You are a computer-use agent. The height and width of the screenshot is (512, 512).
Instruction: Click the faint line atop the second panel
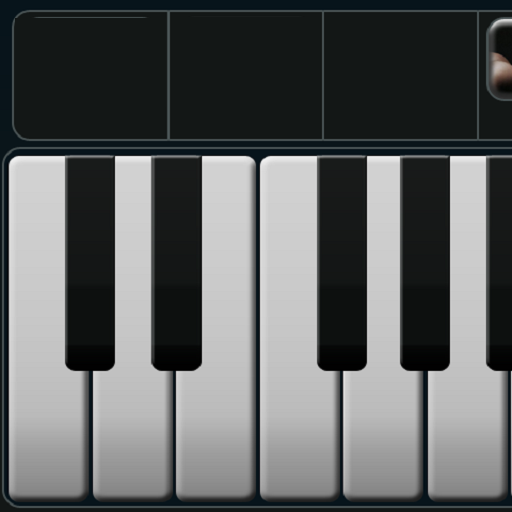[246, 16]
